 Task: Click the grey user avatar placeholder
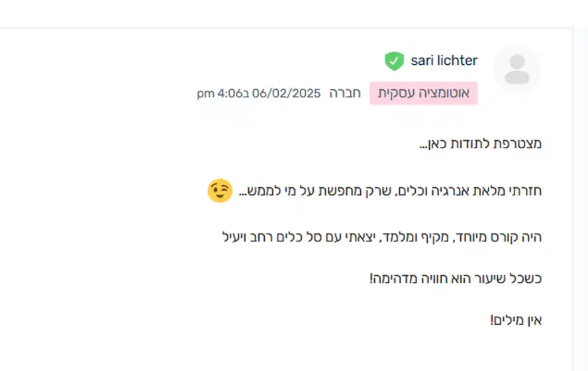click(516, 69)
